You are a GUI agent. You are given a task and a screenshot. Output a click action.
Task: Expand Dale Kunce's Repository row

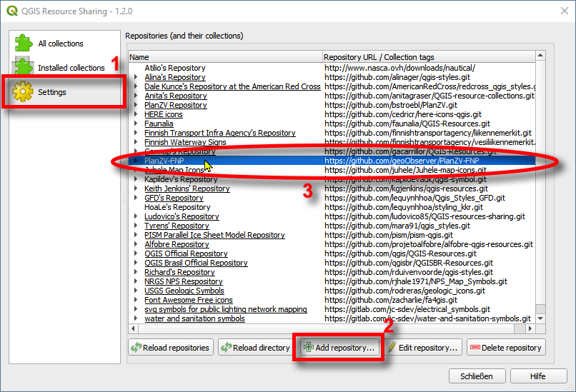tap(136, 86)
